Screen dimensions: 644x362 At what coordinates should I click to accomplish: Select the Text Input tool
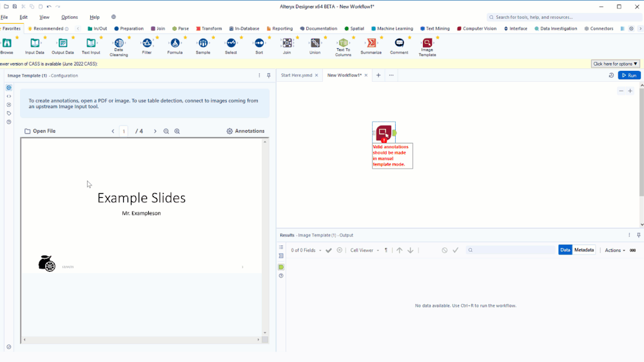(x=91, y=46)
